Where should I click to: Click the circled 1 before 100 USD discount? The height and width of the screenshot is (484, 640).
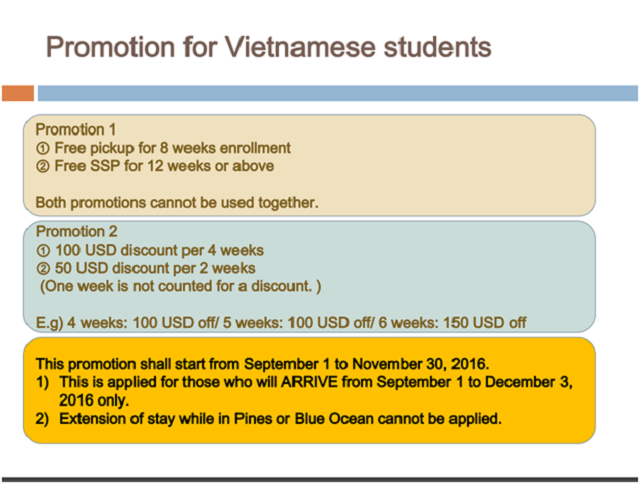click(x=43, y=250)
